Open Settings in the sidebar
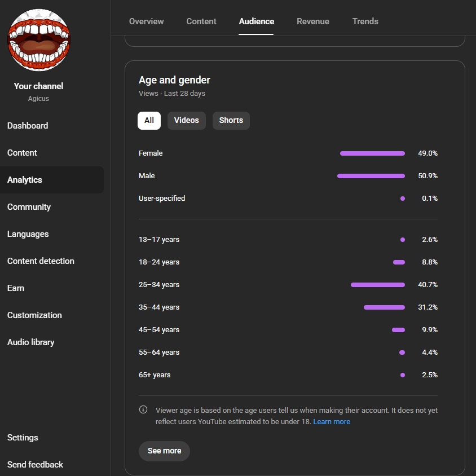The image size is (476, 476). pos(23,438)
